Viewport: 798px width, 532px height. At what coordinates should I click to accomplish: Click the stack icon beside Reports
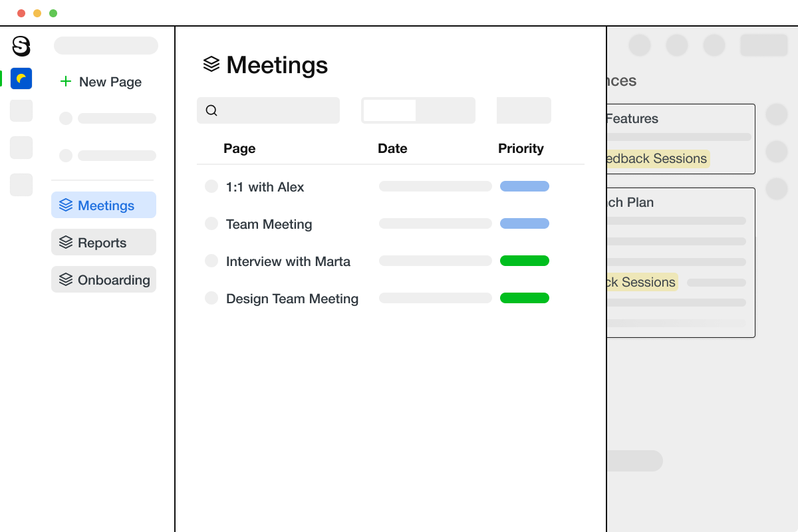[66, 243]
